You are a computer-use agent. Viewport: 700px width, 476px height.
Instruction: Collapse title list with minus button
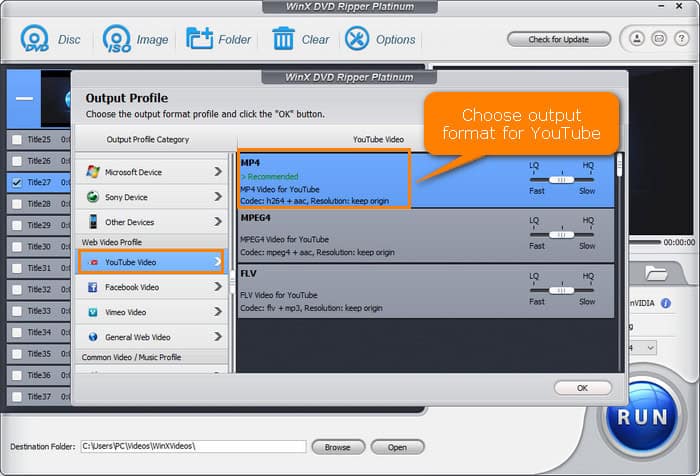(24, 99)
